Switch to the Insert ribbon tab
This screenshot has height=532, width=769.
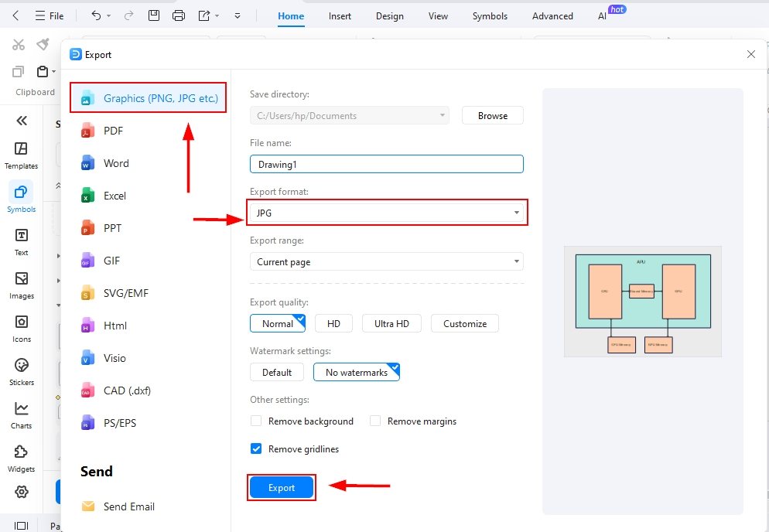pos(340,15)
